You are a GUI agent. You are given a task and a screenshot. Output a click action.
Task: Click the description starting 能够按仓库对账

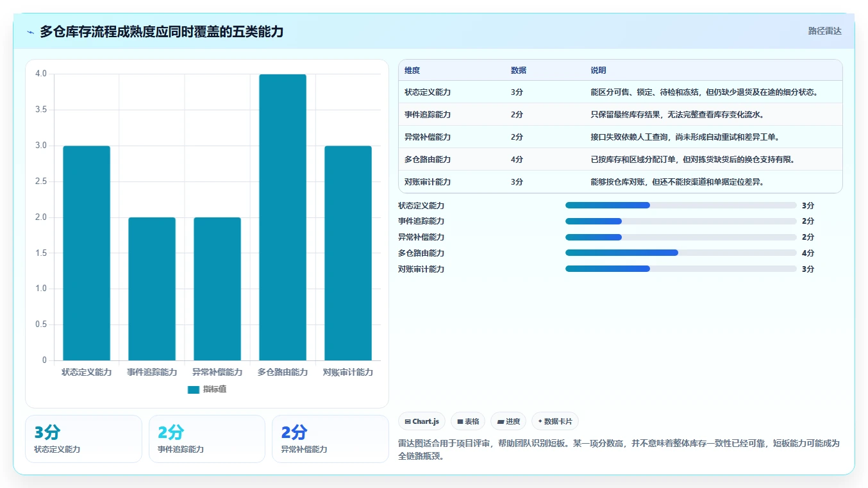click(x=679, y=182)
